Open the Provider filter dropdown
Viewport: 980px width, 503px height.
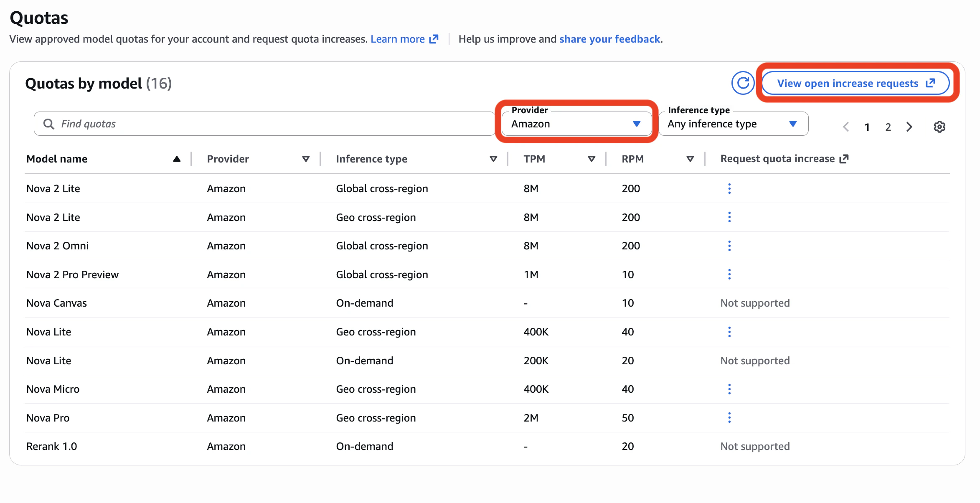576,124
